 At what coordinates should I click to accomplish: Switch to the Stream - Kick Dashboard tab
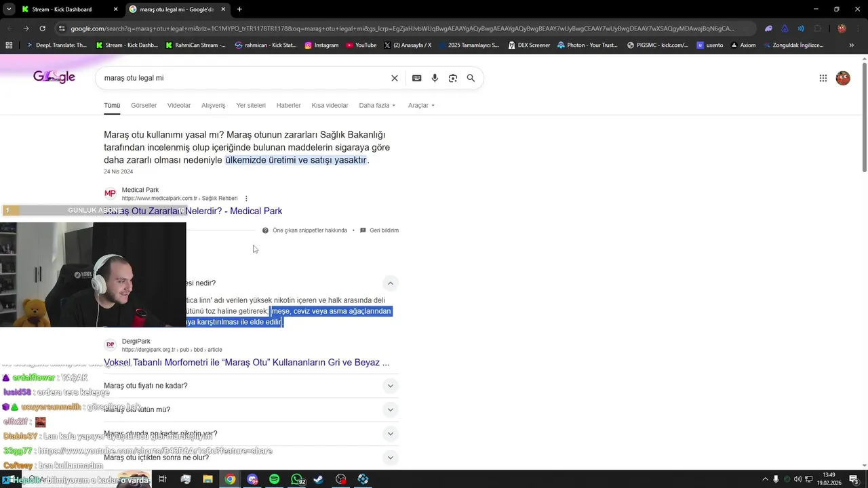(x=61, y=9)
